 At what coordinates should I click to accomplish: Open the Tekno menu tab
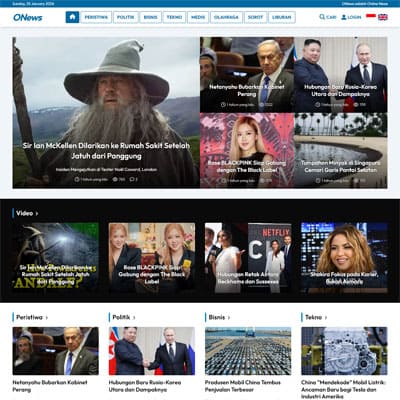[x=174, y=17]
